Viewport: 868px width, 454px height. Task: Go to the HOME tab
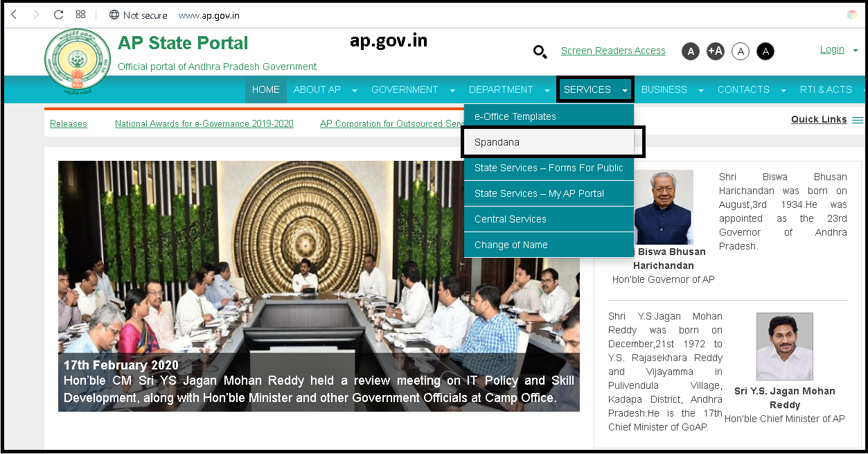tap(266, 89)
